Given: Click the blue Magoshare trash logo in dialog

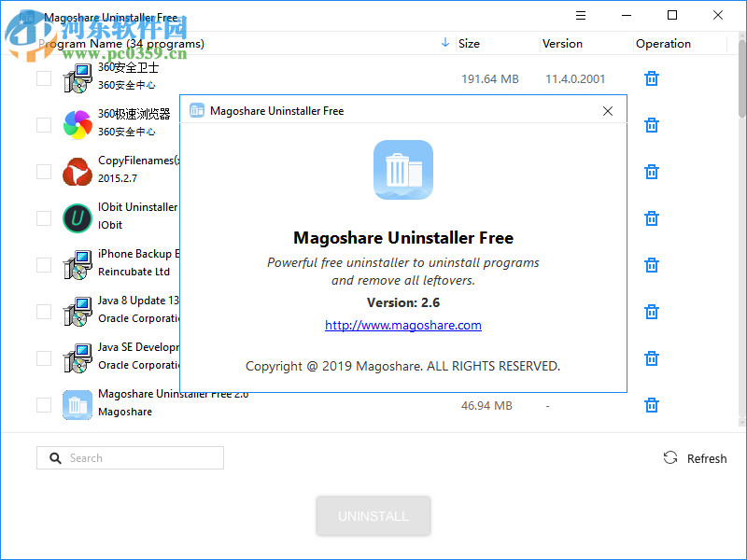Looking at the screenshot, I should coord(402,170).
